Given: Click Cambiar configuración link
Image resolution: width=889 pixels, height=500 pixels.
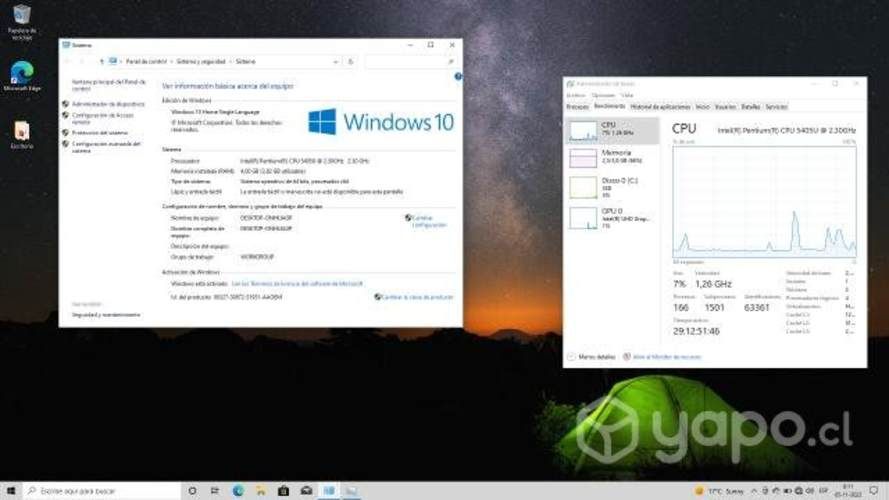Looking at the screenshot, I should click(430, 220).
